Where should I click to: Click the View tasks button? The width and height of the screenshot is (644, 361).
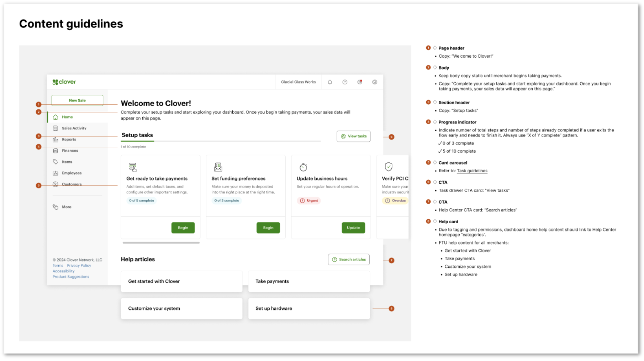[x=353, y=136]
